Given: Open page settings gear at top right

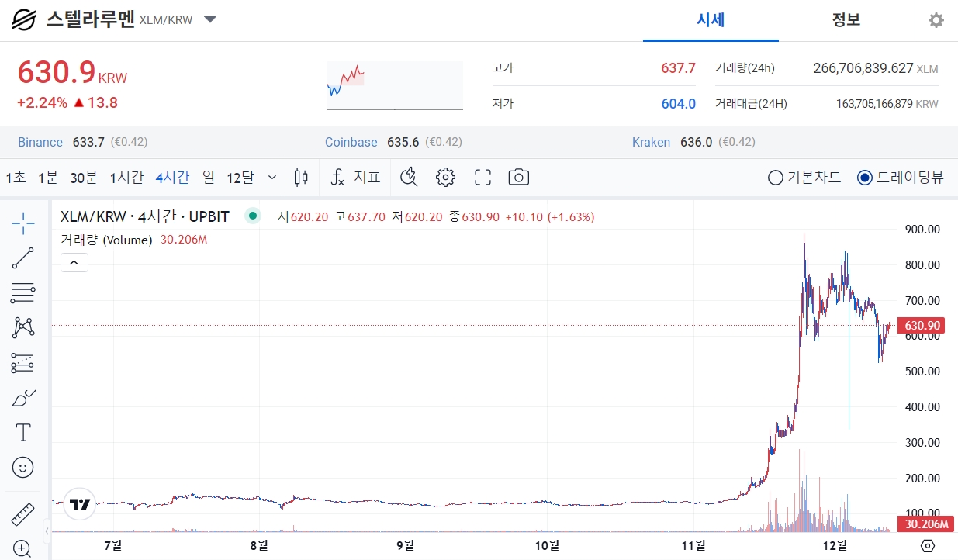Looking at the screenshot, I should (936, 20).
